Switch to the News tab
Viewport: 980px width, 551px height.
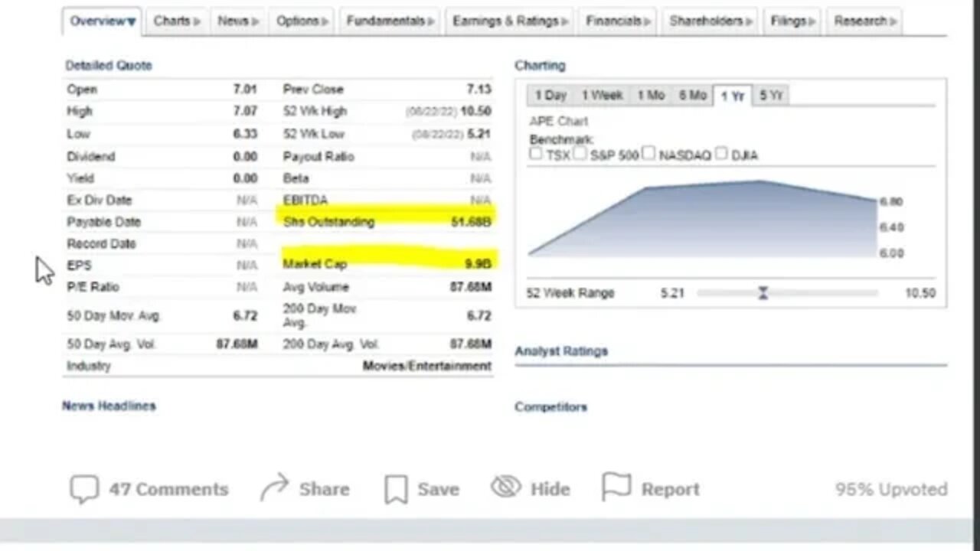(x=237, y=21)
